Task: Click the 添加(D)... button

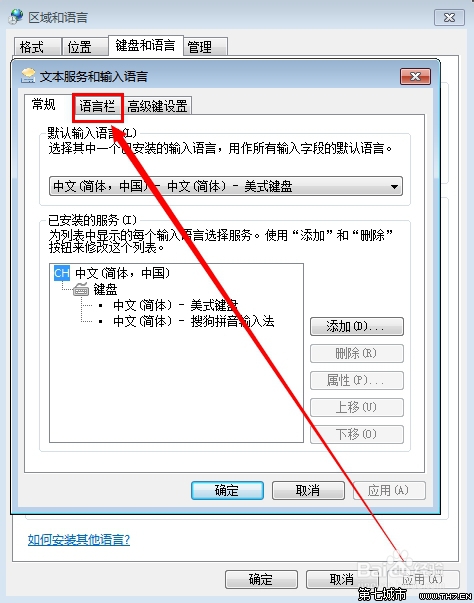Action: coord(357,326)
